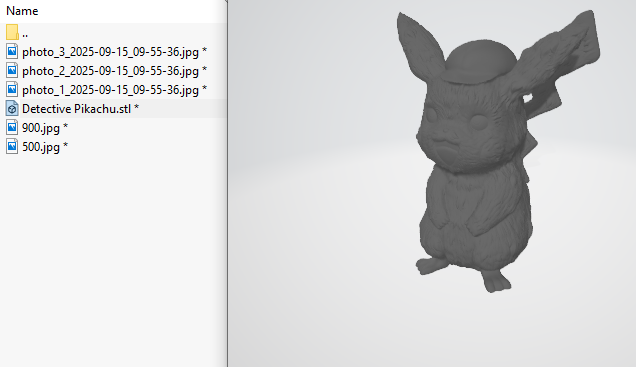Click image icon of photo_3 file
The width and height of the screenshot is (636, 367).
(12, 52)
